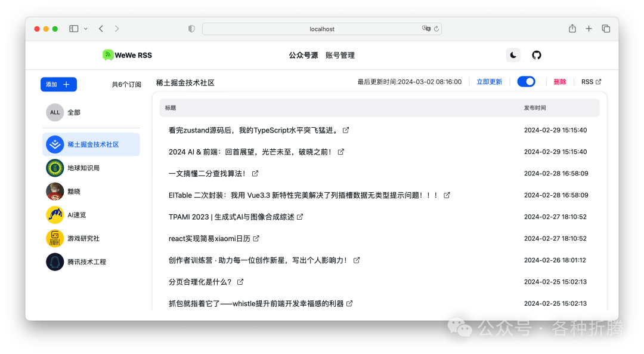The height and width of the screenshot is (354, 644).
Task: Click date 2024-02-26 18:01:12
Action: pyautogui.click(x=555, y=260)
